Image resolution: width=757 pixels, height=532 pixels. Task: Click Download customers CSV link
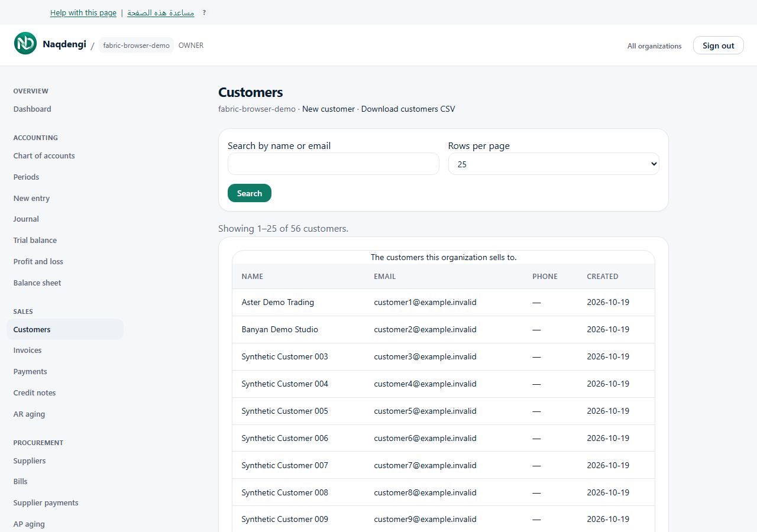pos(408,109)
